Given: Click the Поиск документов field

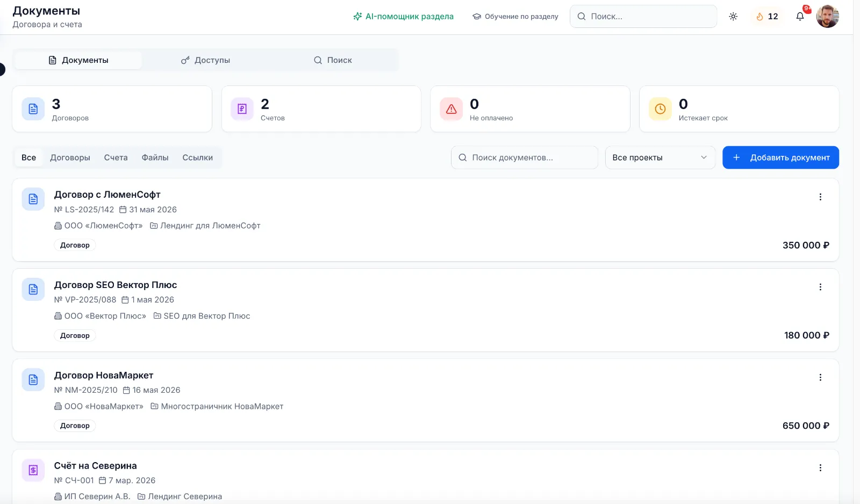Looking at the screenshot, I should coord(525,157).
